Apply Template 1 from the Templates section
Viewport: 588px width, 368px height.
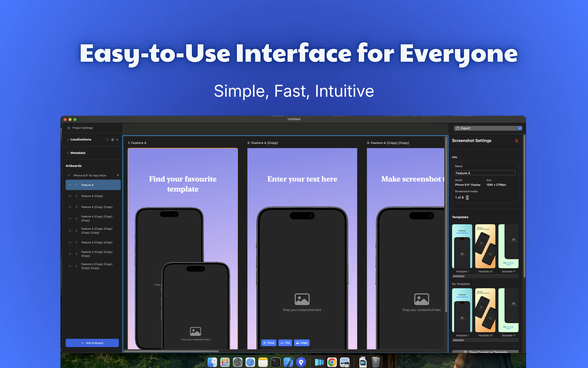tap(462, 246)
